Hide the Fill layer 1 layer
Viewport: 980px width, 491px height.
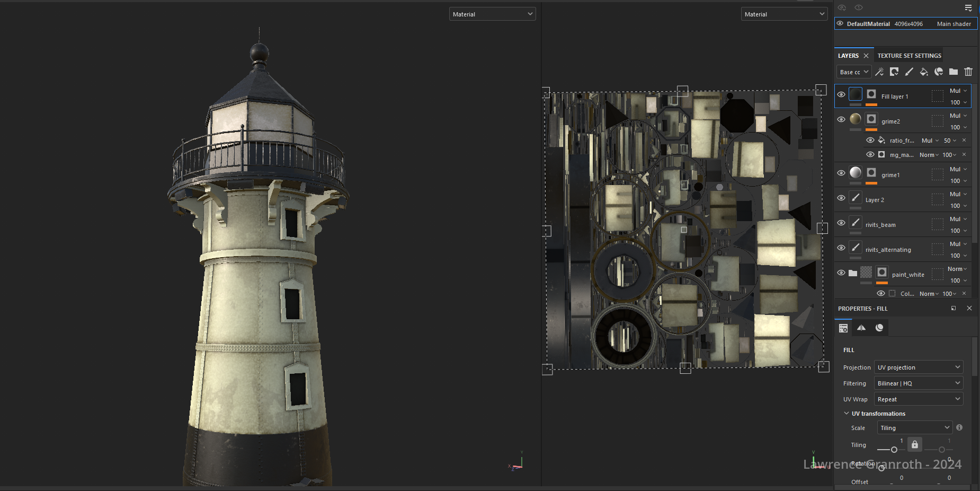click(841, 95)
